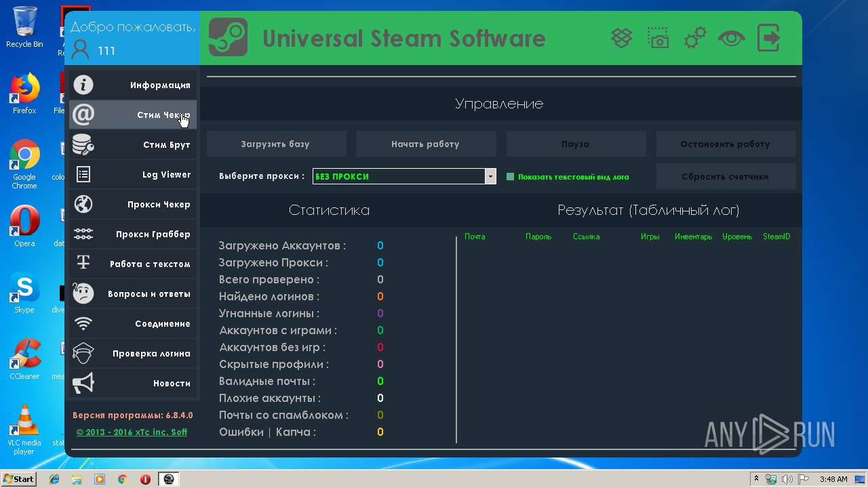The image size is (868, 488).
Task: Open Прокси Граббер
Action: [133, 235]
